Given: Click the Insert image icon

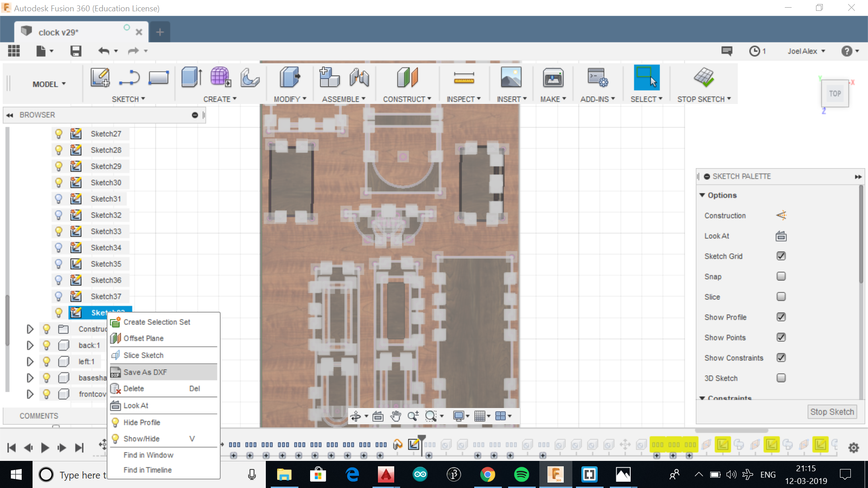Looking at the screenshot, I should tap(511, 78).
